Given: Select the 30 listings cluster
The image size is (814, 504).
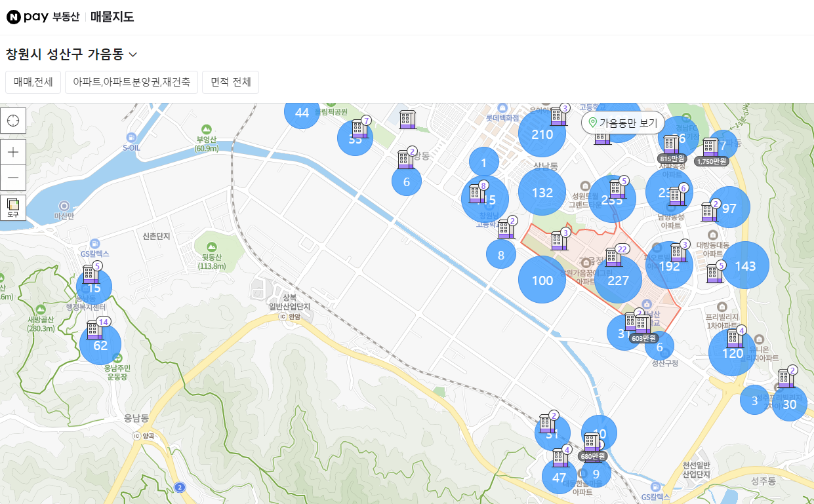Looking at the screenshot, I should [790, 404].
